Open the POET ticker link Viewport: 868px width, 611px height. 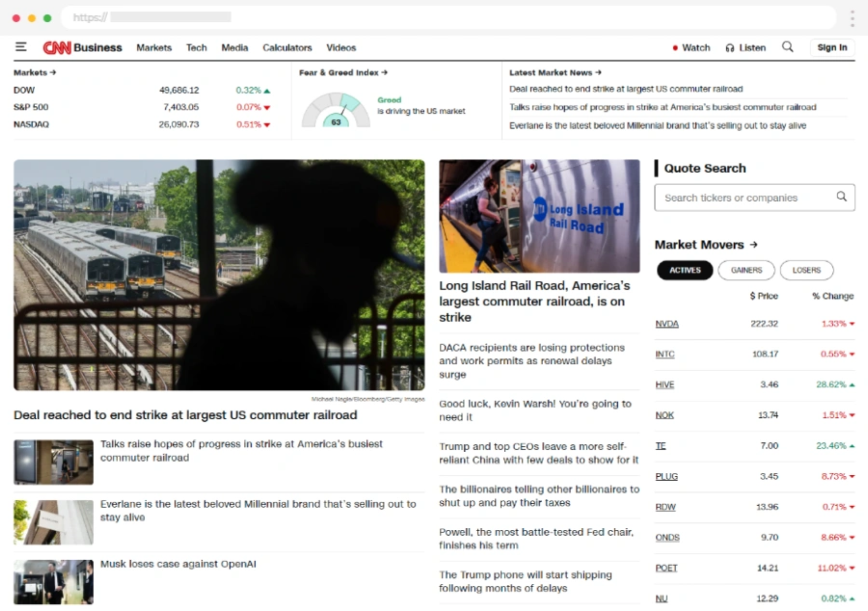(666, 568)
